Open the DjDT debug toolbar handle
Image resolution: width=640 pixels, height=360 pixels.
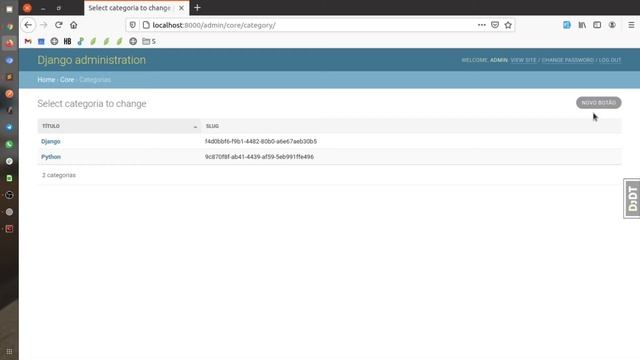click(x=632, y=198)
